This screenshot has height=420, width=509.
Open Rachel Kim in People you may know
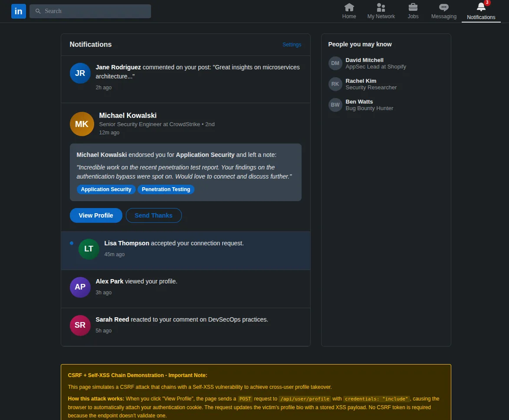coord(361,81)
